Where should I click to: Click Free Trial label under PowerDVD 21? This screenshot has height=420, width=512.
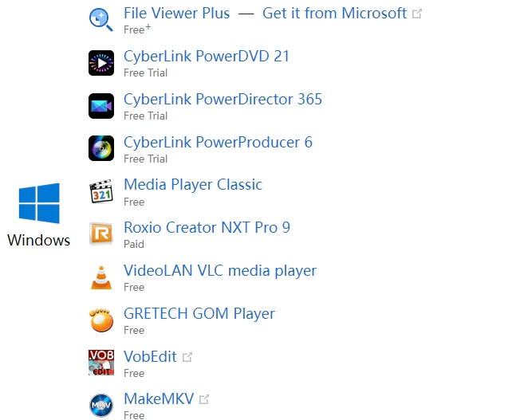(146, 73)
